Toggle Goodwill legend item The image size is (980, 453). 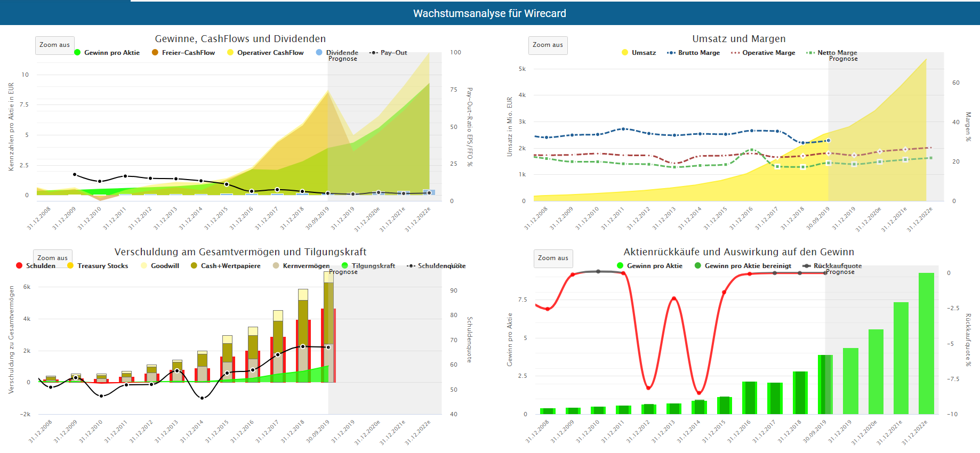point(165,266)
